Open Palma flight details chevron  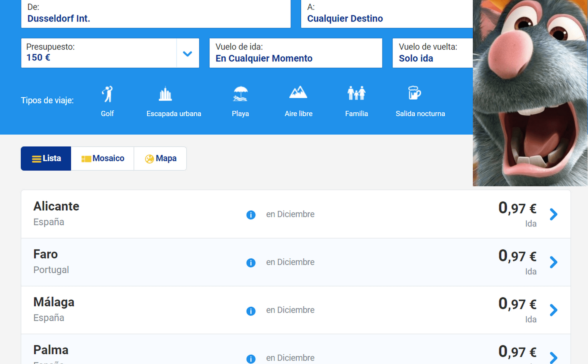554,358
